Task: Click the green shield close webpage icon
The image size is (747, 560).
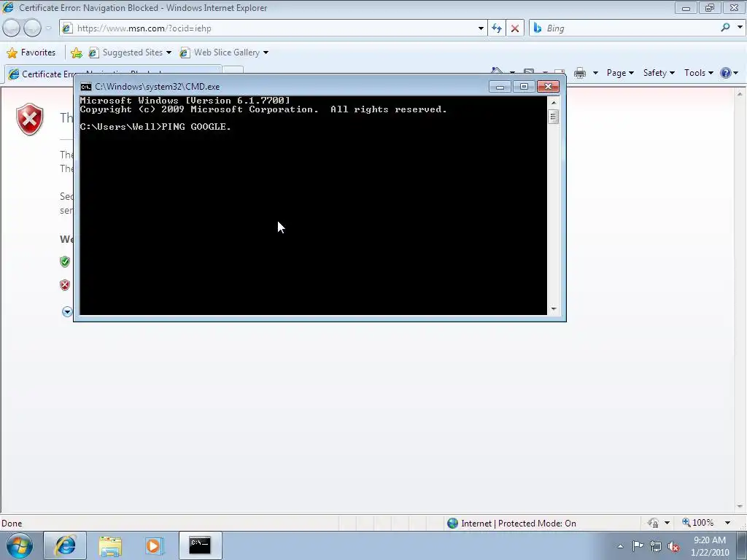Action: point(65,262)
